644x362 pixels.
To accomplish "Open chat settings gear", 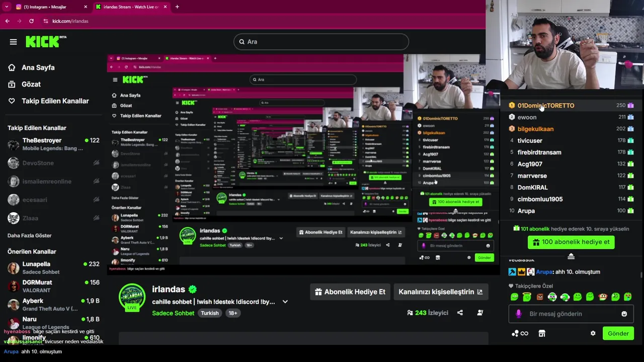I will 593,333.
